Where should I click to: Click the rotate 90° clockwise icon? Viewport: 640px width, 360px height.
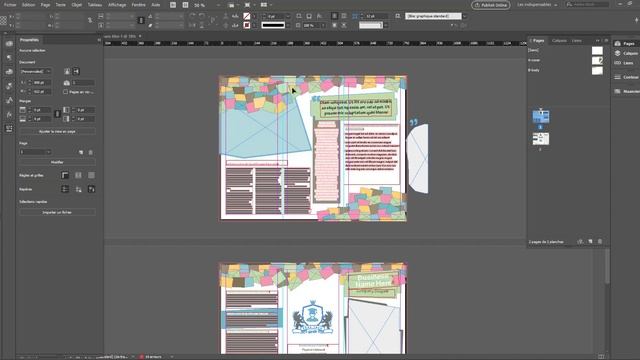point(192,16)
